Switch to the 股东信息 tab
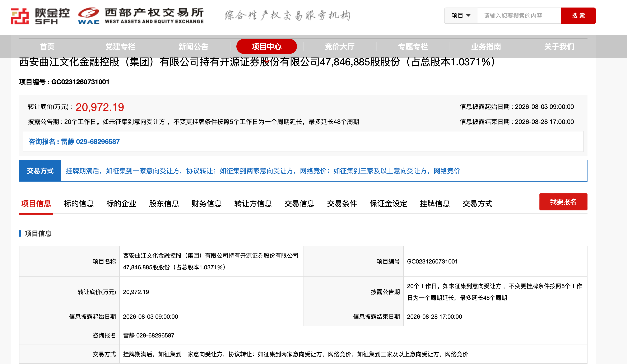627x364 pixels. [x=164, y=204]
